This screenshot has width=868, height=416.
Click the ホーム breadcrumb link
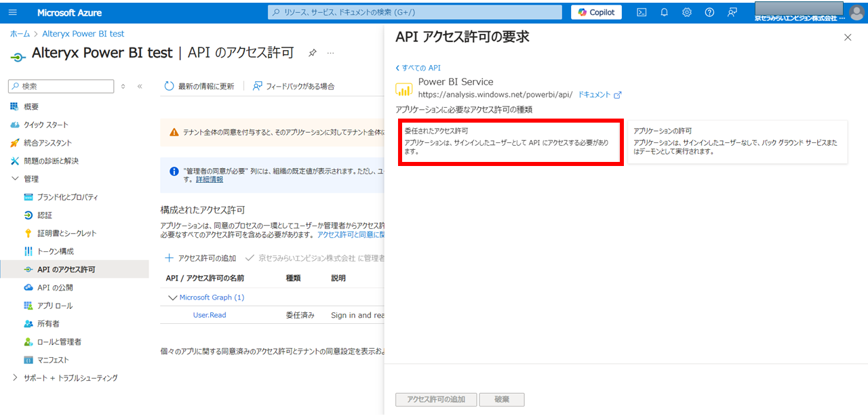(20, 33)
